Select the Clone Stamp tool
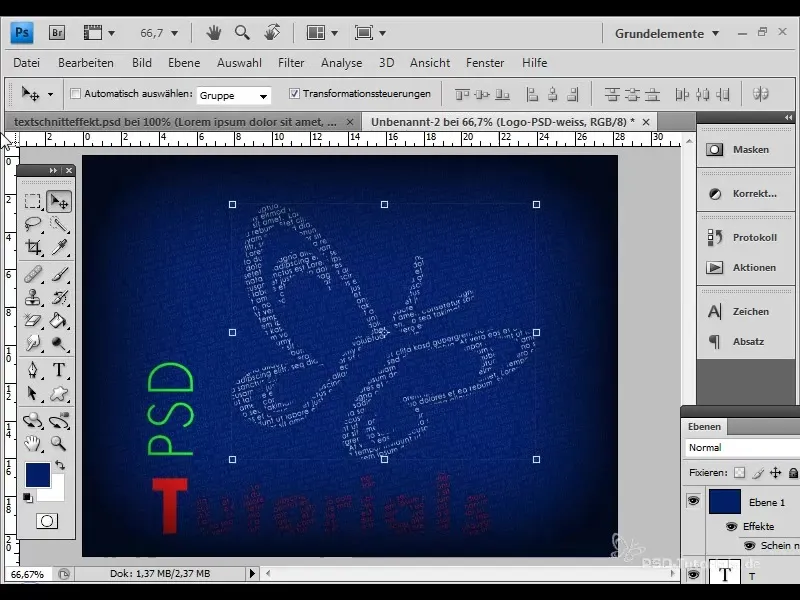The height and width of the screenshot is (600, 800). click(x=33, y=297)
